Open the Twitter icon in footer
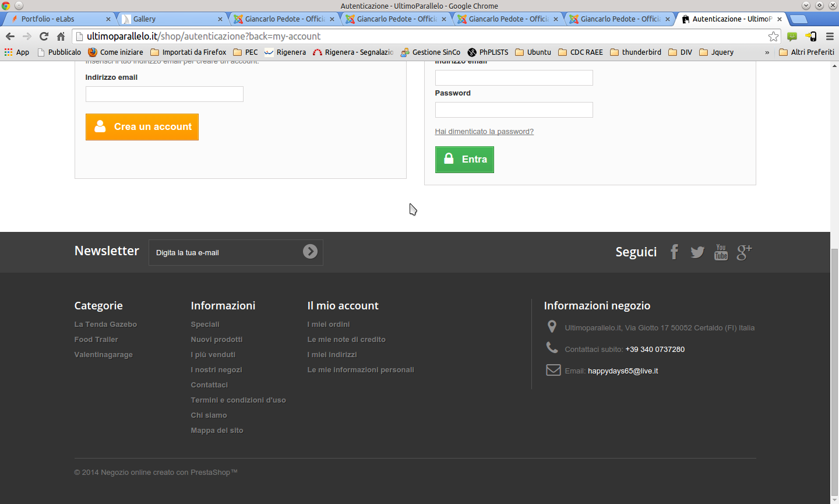The width and height of the screenshot is (839, 504). [x=697, y=252]
